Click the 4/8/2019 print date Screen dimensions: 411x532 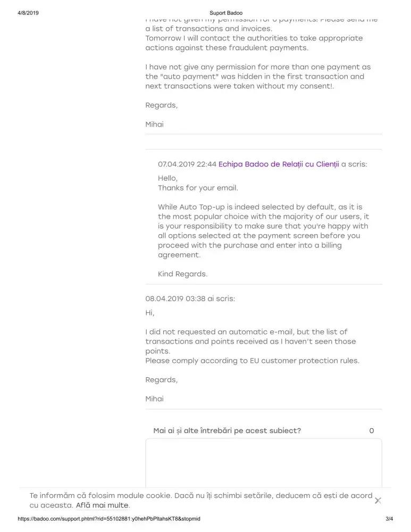point(28,13)
